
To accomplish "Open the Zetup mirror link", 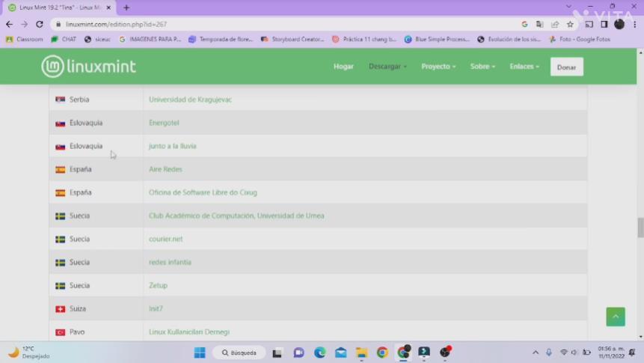I will (x=158, y=285).
